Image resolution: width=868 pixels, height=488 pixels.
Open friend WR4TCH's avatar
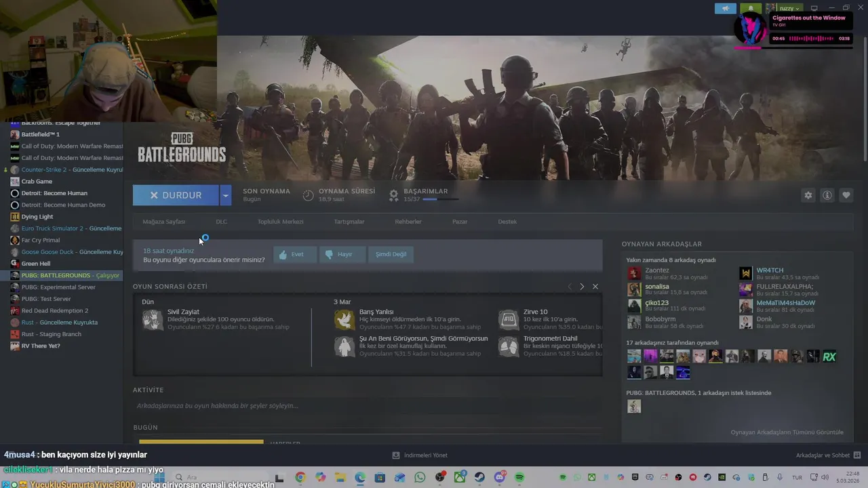click(745, 273)
